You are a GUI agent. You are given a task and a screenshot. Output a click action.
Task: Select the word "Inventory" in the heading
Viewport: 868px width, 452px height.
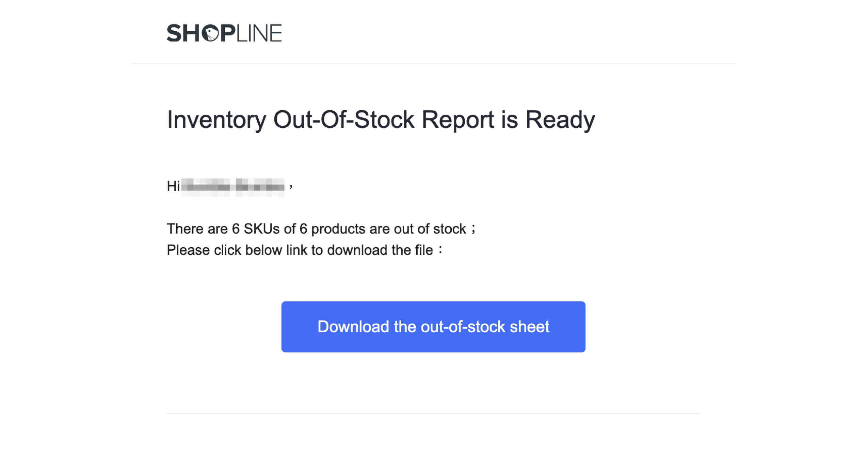(216, 120)
